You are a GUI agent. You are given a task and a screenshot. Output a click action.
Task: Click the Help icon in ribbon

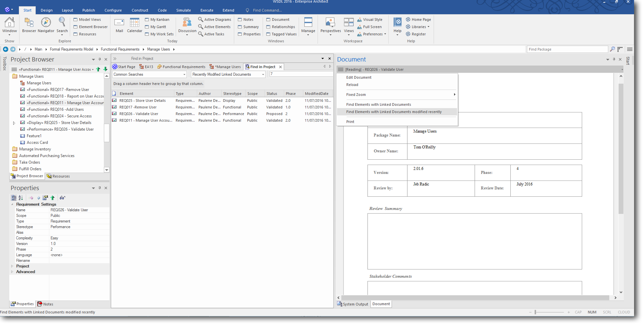397,22
